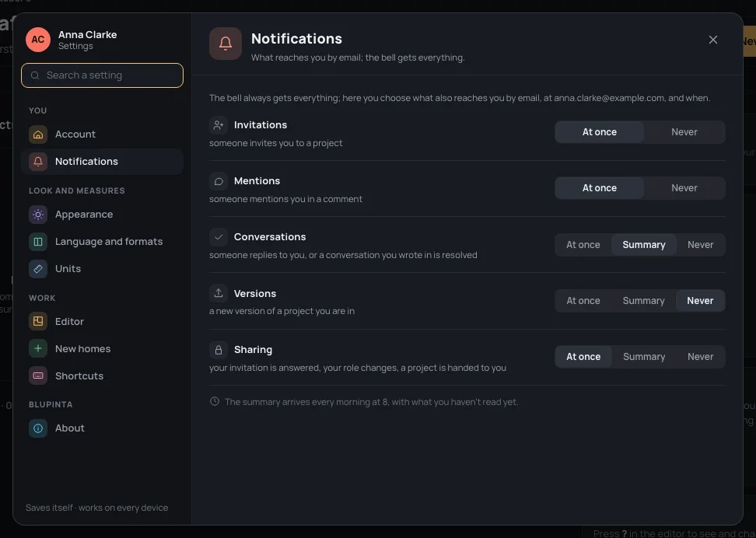
Task: Set Conversations emails to At once
Action: click(x=583, y=244)
